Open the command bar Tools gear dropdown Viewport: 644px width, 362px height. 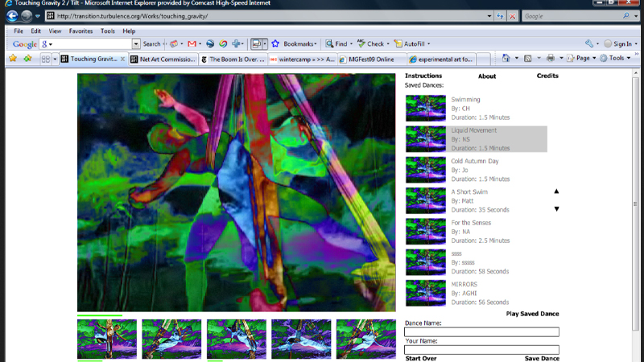(615, 58)
